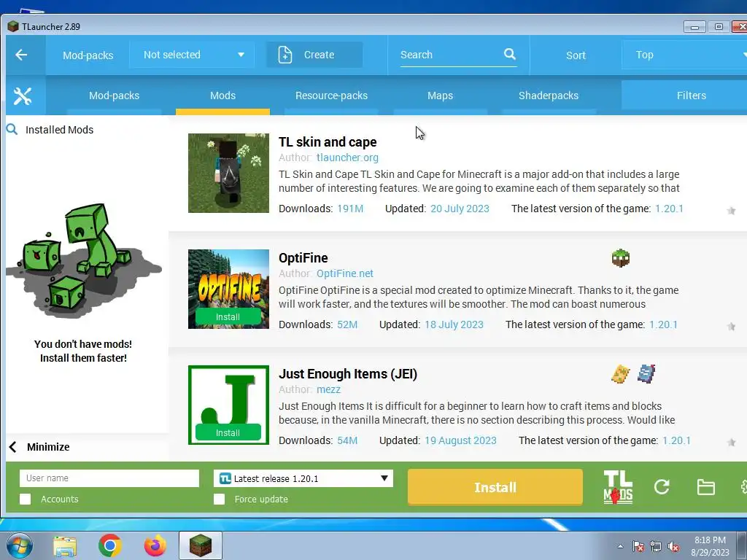This screenshot has width=747, height=560.
Task: Click the Create document icon
Action: pyautogui.click(x=285, y=55)
